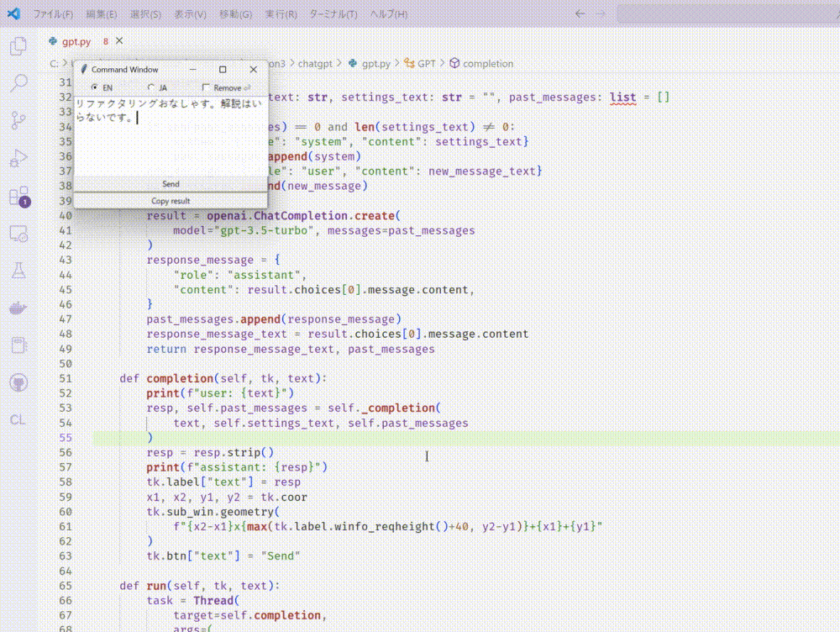Open the Explorer view in the sidebar
The image size is (840, 632).
click(x=18, y=47)
